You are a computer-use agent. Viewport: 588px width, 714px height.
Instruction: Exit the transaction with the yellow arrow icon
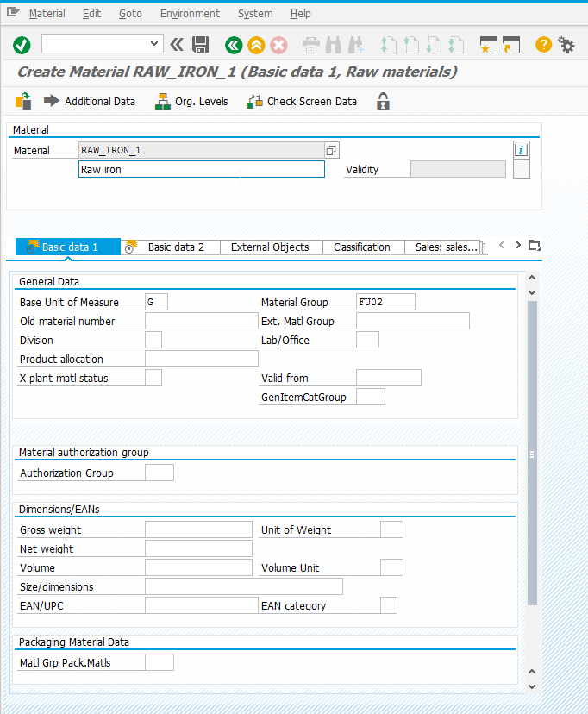pos(255,44)
